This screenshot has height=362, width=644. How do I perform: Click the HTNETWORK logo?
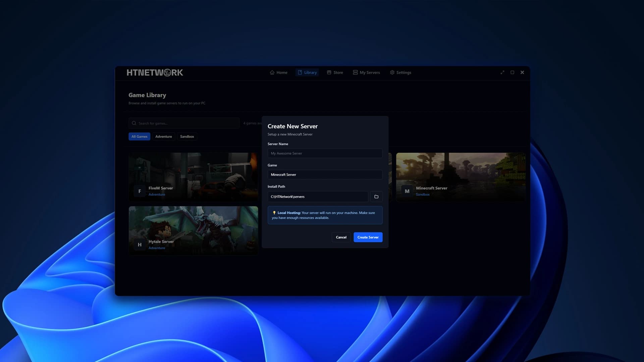[x=155, y=72]
